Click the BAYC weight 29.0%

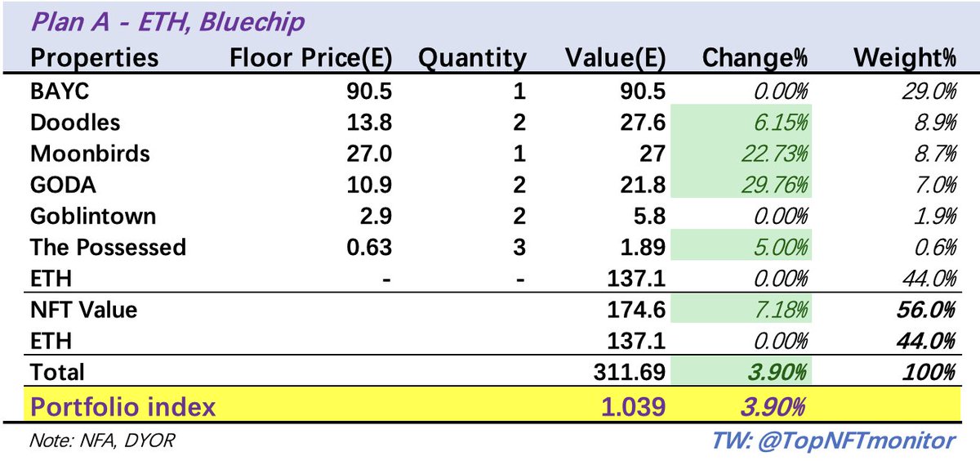[x=928, y=90]
